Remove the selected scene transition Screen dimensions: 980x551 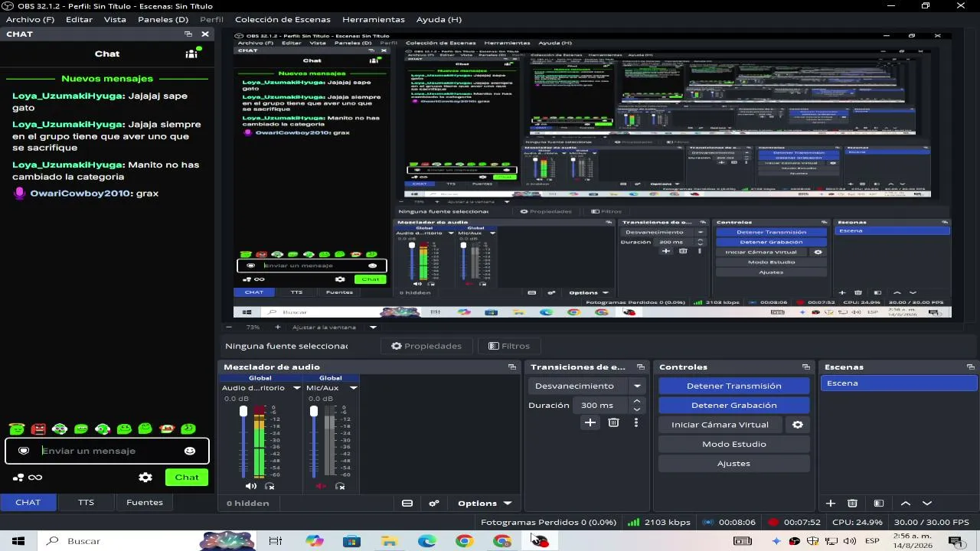click(x=613, y=422)
